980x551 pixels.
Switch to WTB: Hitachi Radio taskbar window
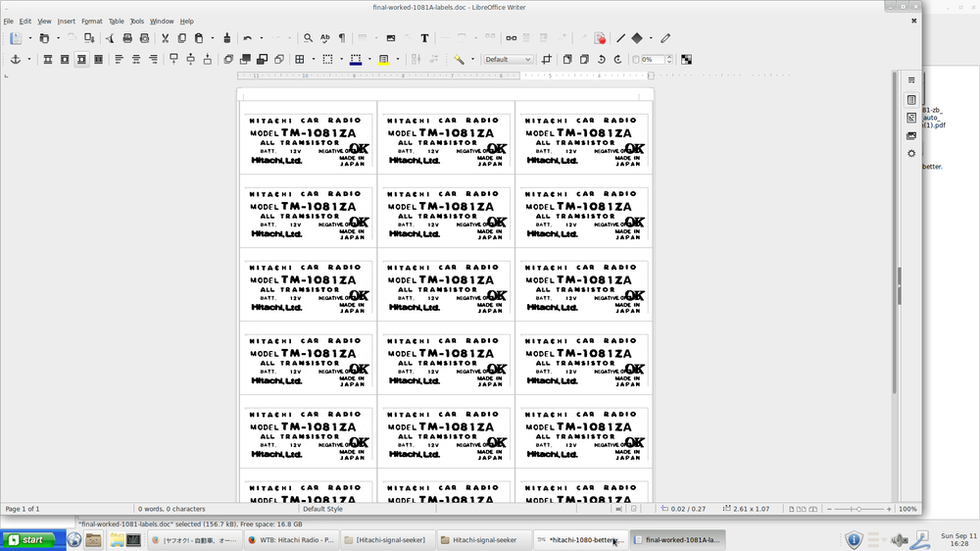[x=291, y=540]
